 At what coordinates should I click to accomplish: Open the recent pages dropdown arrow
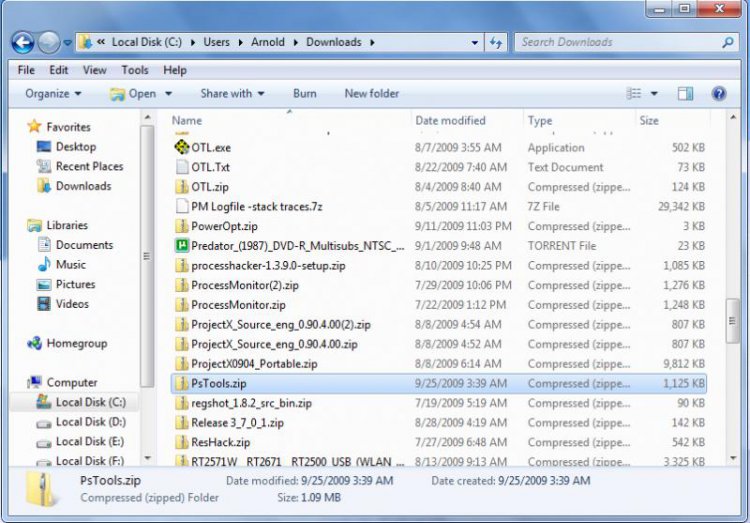pos(67,43)
